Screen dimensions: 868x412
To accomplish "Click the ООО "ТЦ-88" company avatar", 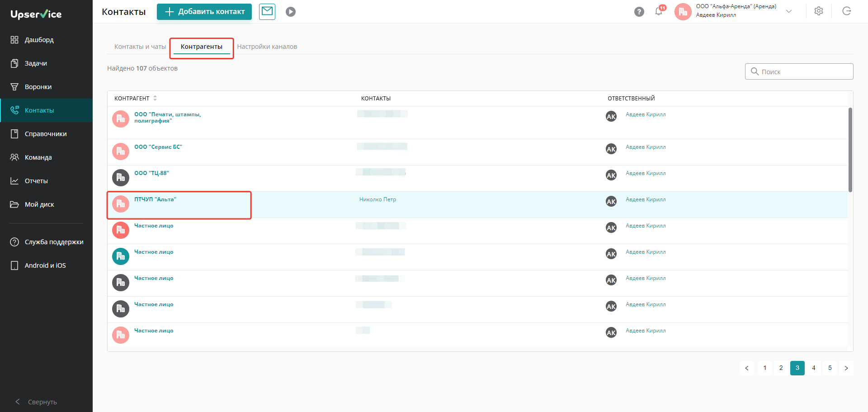I will [121, 178].
